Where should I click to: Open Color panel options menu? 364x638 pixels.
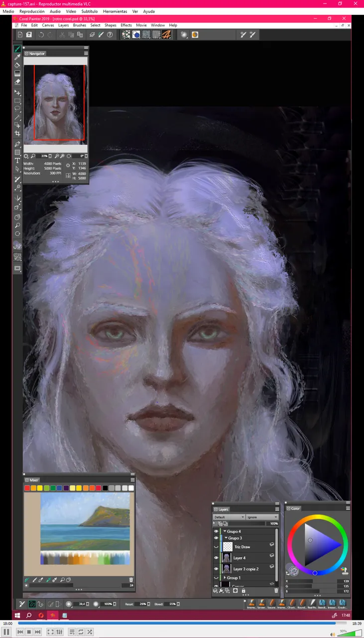(x=348, y=508)
